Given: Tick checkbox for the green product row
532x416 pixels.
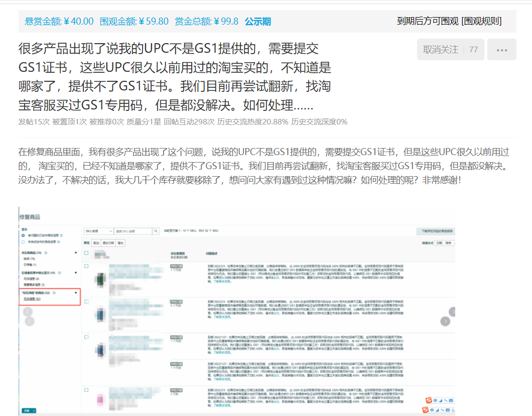Looking at the screenshot, I should 86,266.
